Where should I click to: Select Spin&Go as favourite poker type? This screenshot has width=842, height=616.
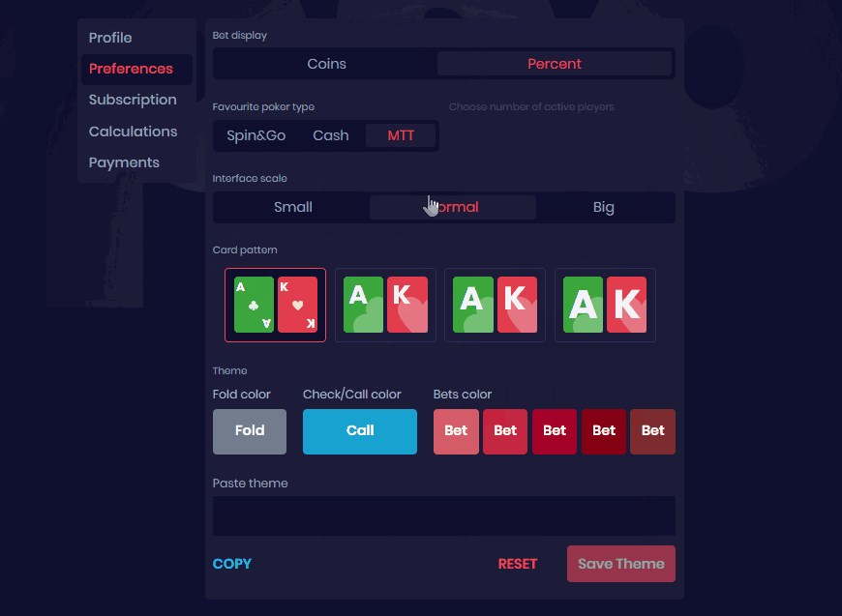click(256, 135)
